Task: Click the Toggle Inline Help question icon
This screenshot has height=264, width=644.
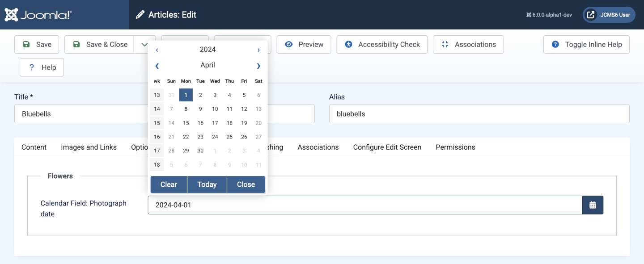Action: (555, 44)
